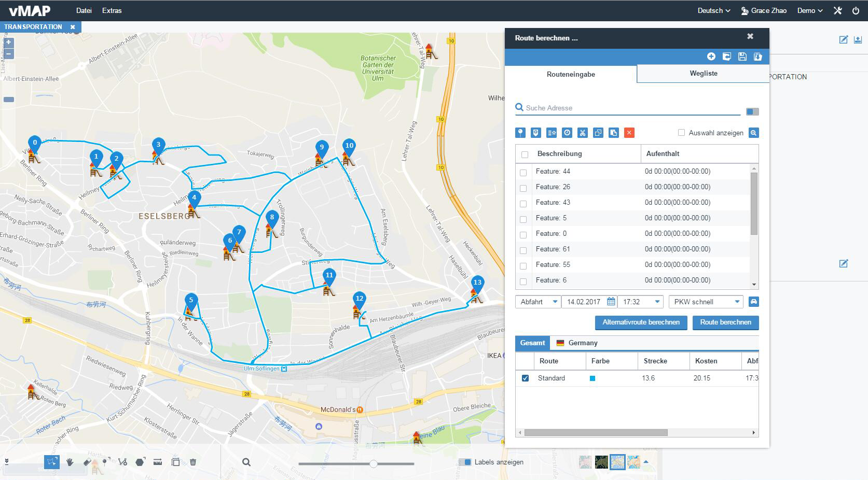Click the export route download icon
This screenshot has width=868, height=480.
[x=758, y=57]
